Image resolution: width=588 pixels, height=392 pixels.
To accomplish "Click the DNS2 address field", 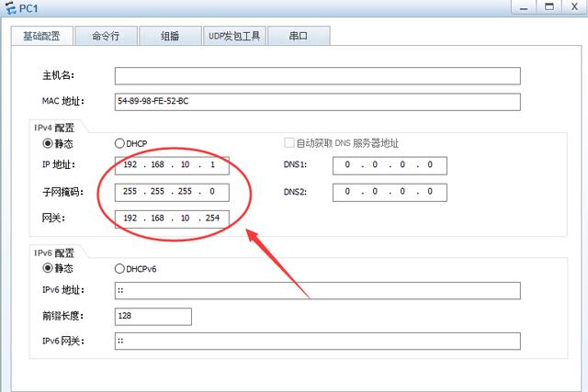I will [x=390, y=192].
